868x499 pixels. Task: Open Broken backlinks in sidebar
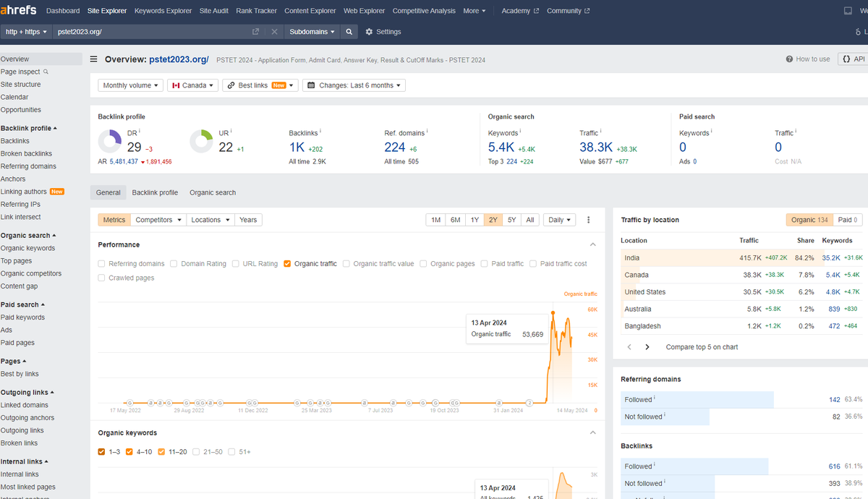(26, 153)
